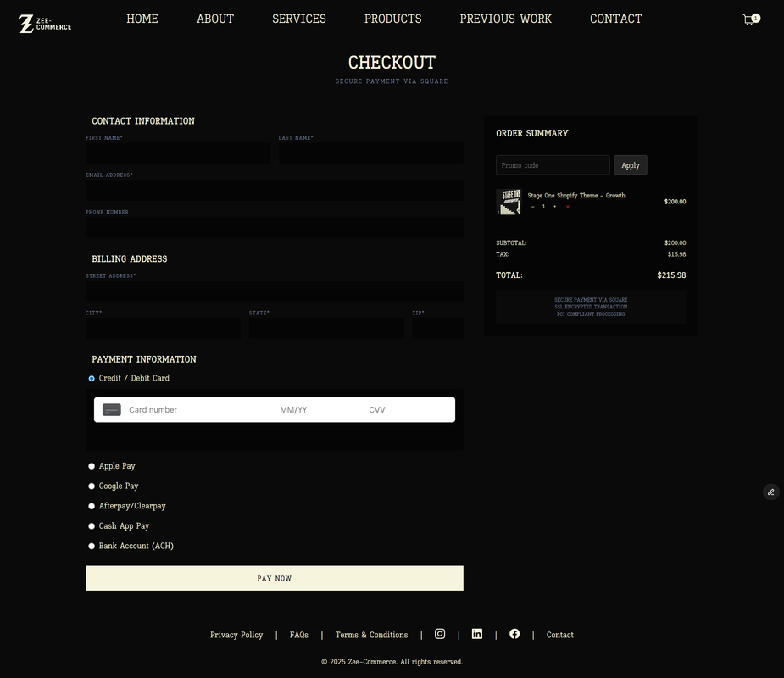
Task: Click the Zee-Commerce logo
Action: [x=45, y=24]
